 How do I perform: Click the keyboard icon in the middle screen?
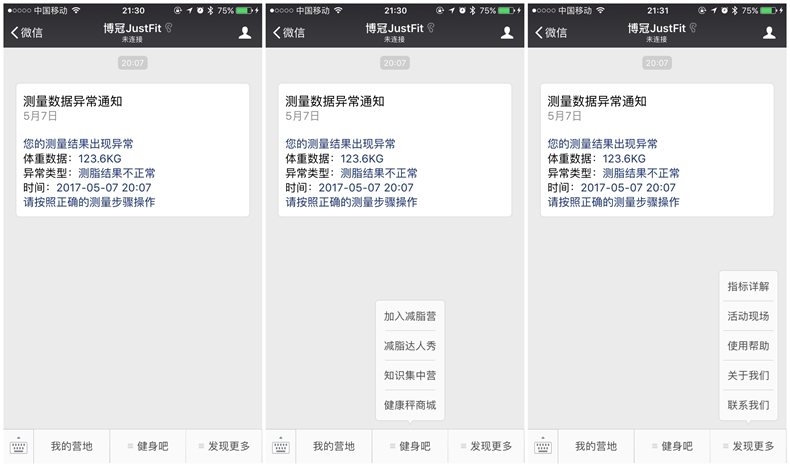coord(281,447)
